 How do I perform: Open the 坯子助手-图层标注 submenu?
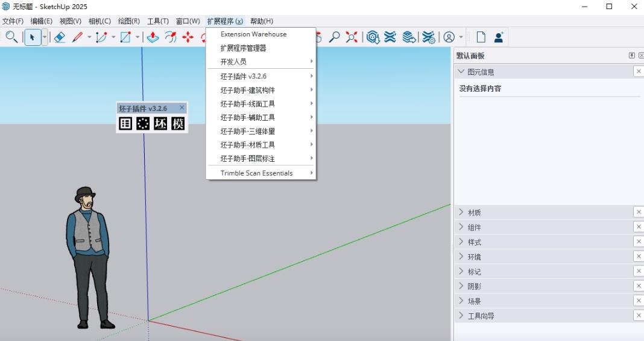261,158
